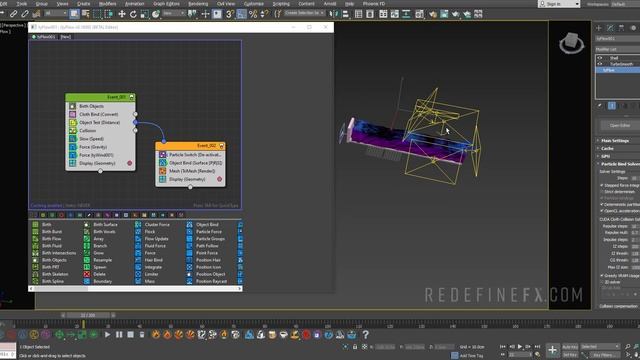Click the Birth Burst operator icon
The image size is (640, 360).
pyautogui.click(x=36, y=231)
